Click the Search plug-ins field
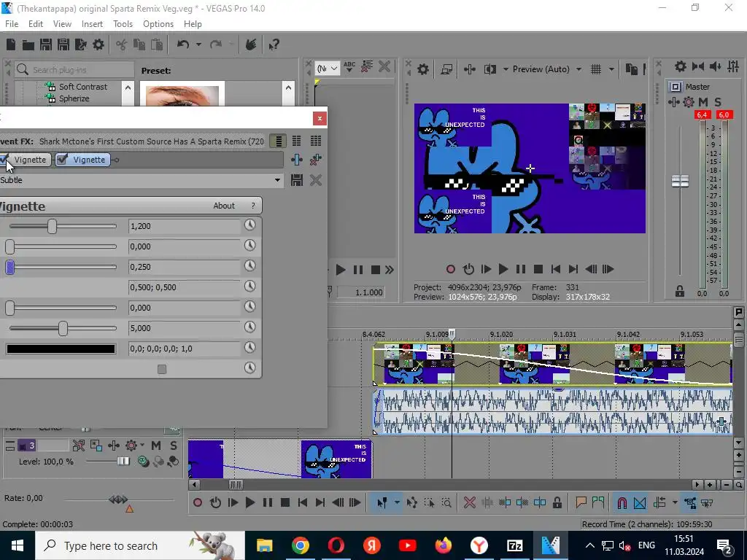The image size is (747, 560). (x=74, y=70)
